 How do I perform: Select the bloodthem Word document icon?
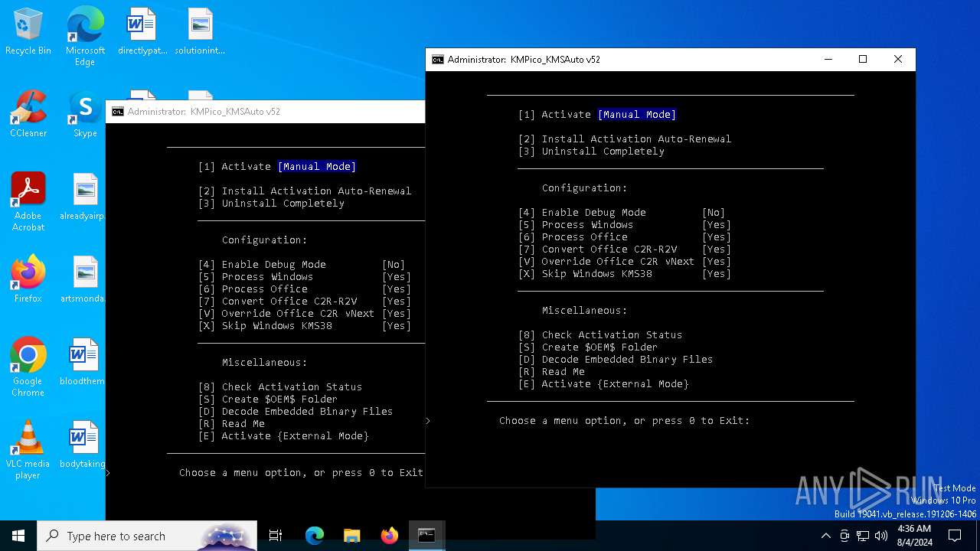click(x=83, y=363)
